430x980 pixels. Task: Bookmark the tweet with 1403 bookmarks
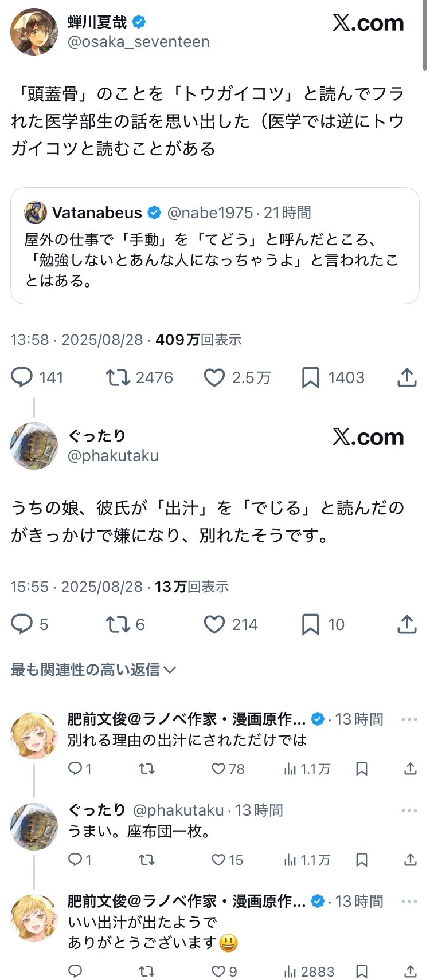click(x=310, y=377)
